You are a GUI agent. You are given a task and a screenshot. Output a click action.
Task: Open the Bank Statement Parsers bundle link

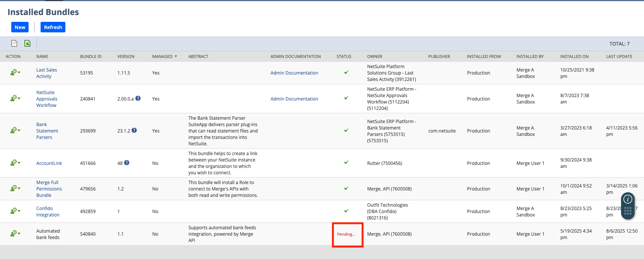pyautogui.click(x=47, y=131)
